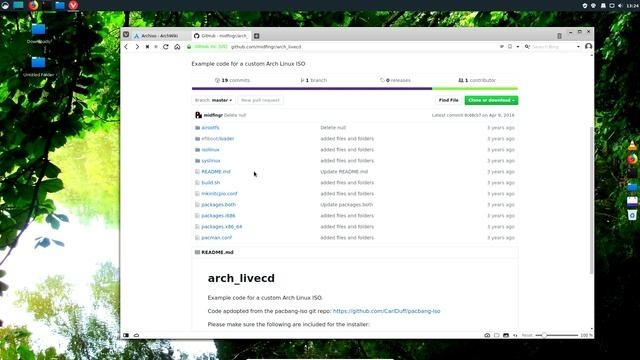Click the Update README.md commit message

point(344,172)
